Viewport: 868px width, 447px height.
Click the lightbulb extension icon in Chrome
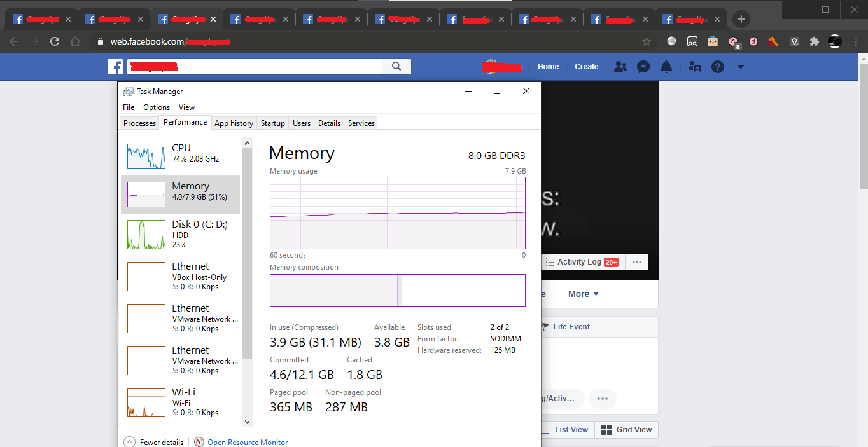click(x=794, y=41)
